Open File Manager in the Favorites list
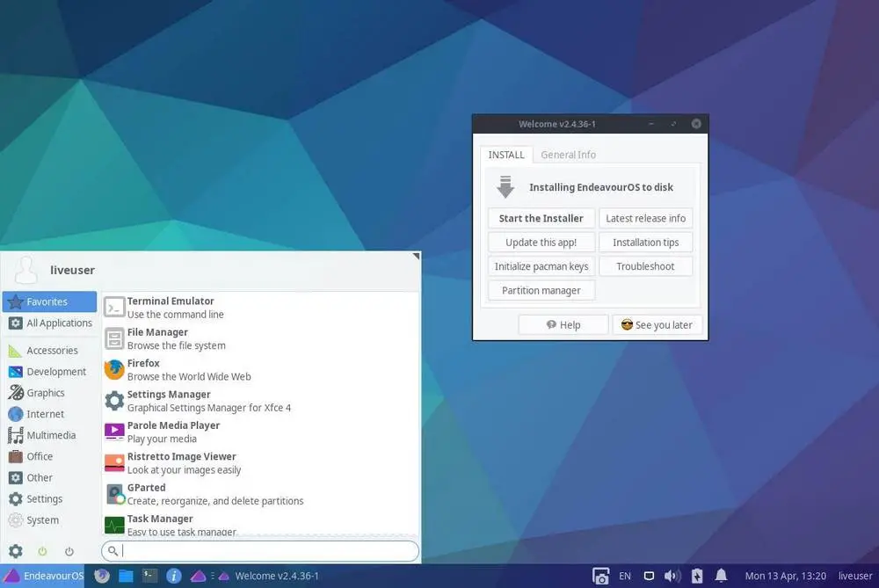Screen dimensions: 879x588 pyautogui.click(x=261, y=338)
